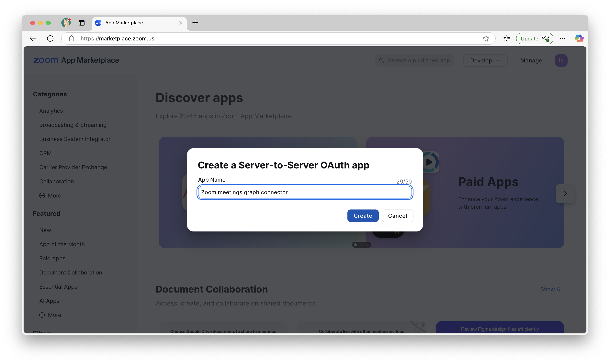The width and height of the screenshot is (610, 364).
Task: Click the Create button
Action: 363,216
